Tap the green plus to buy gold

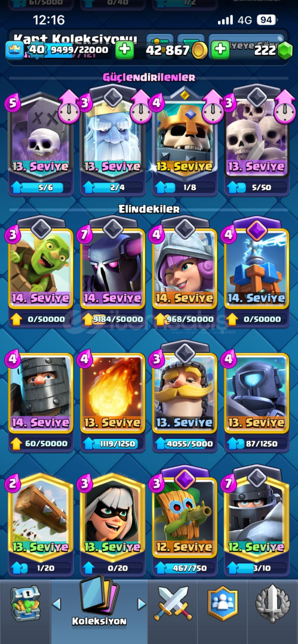click(x=220, y=51)
